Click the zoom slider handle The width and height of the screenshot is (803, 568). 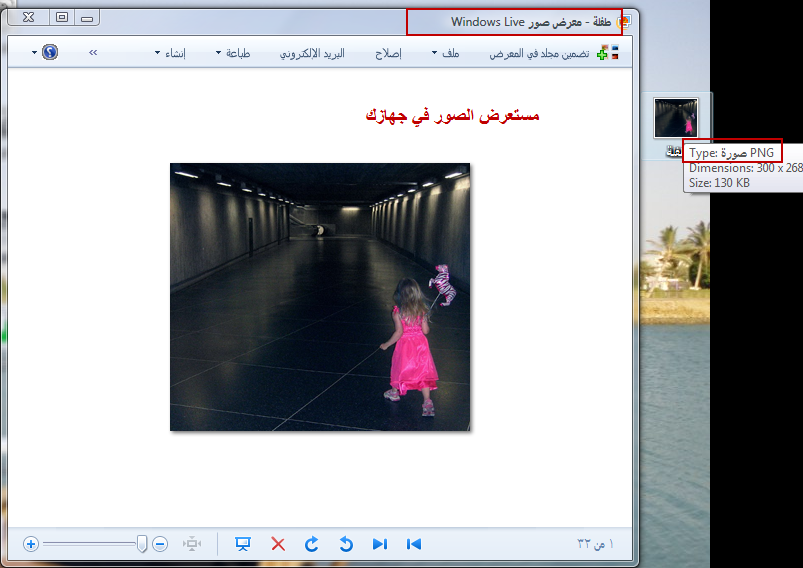142,544
